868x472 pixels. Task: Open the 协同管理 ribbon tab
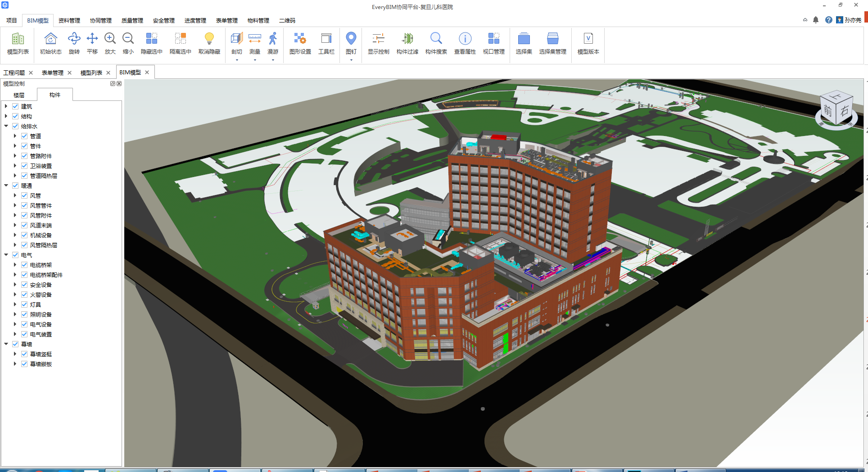tap(101, 21)
